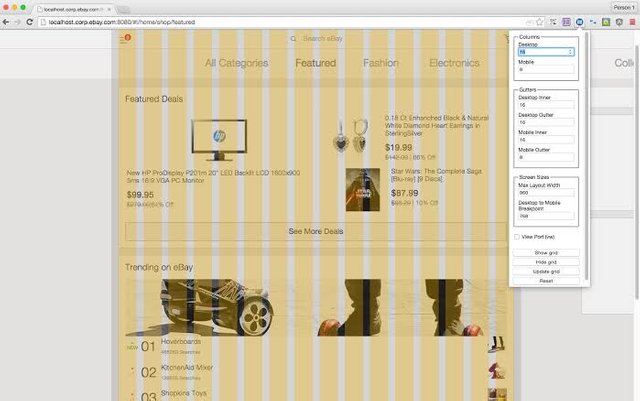Click the $99.95 price

(x=140, y=195)
